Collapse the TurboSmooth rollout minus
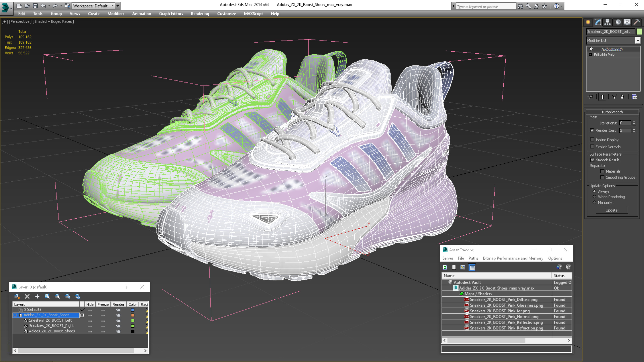 tap(588, 112)
